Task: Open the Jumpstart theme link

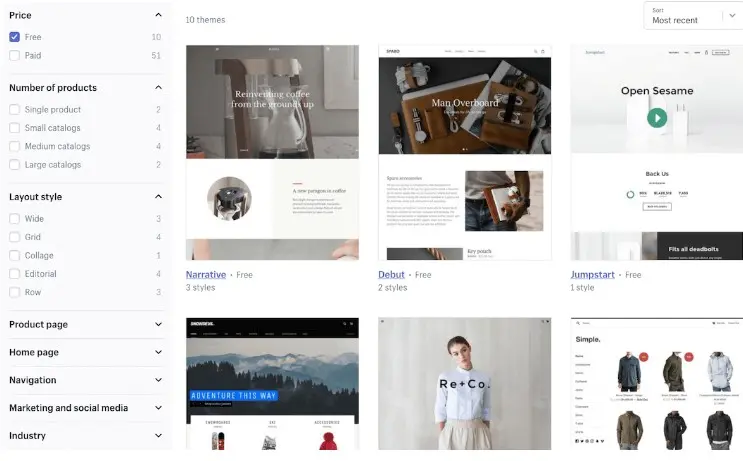Action: point(594,274)
